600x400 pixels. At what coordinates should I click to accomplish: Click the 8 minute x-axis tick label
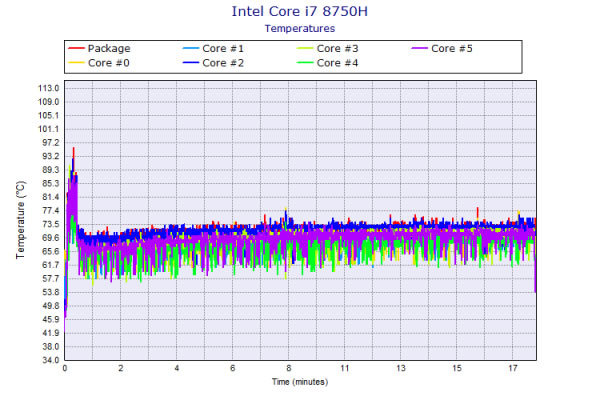tap(289, 368)
